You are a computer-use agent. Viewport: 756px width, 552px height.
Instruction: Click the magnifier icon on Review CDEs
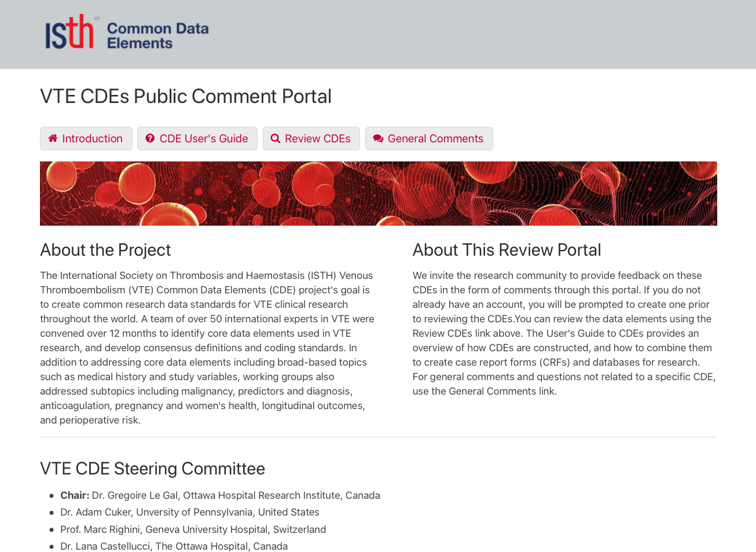pyautogui.click(x=276, y=138)
